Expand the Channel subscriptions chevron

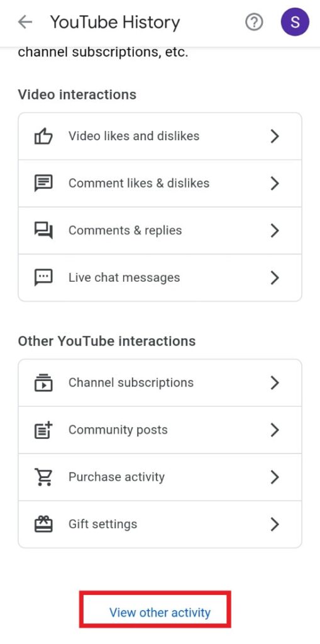(x=275, y=383)
